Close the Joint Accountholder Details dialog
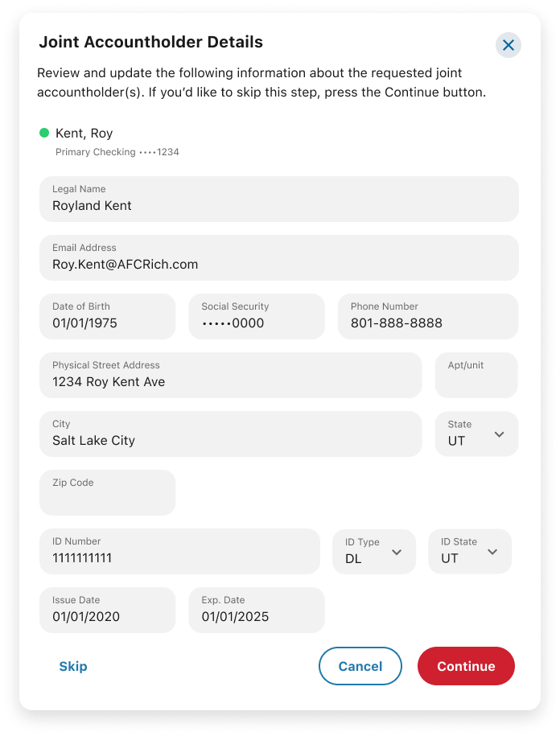The width and height of the screenshot is (560, 736). 509,45
